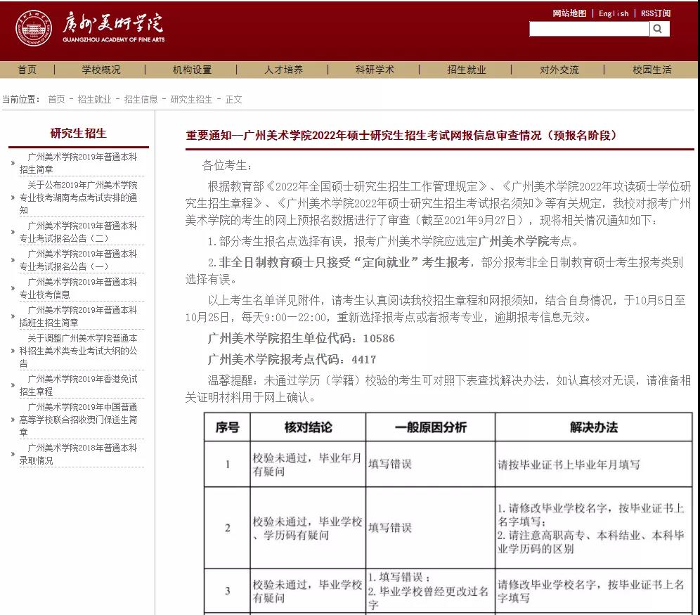This screenshot has height=615, width=700.
Task: Open the 校园生活 menu
Action: coord(652,70)
